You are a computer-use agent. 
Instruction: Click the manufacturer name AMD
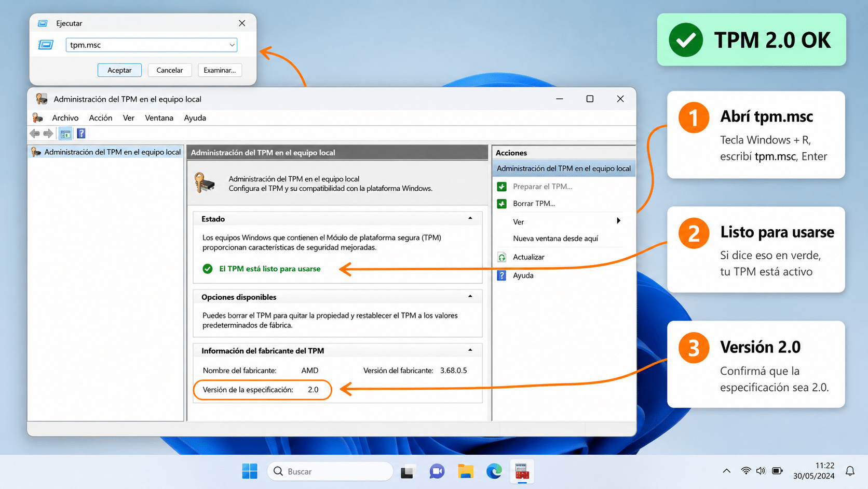310,371
